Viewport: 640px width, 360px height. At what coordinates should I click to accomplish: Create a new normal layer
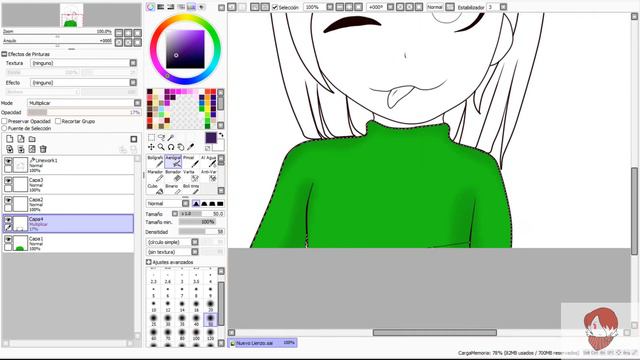[x=10, y=139]
